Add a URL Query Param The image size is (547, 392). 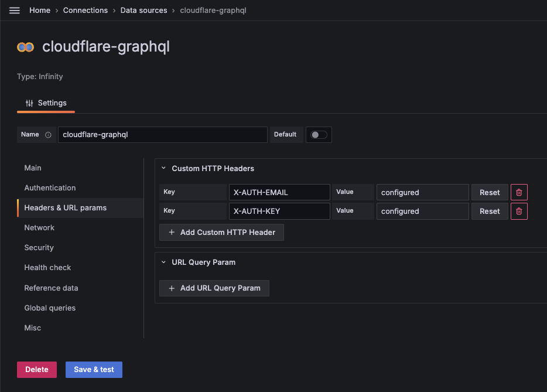tap(214, 288)
